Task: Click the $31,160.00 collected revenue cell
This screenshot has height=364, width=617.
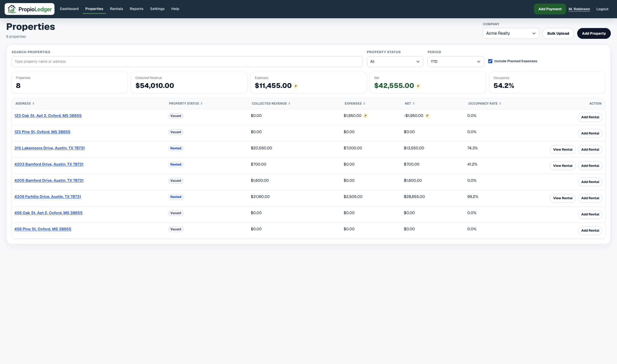Action: click(x=260, y=197)
